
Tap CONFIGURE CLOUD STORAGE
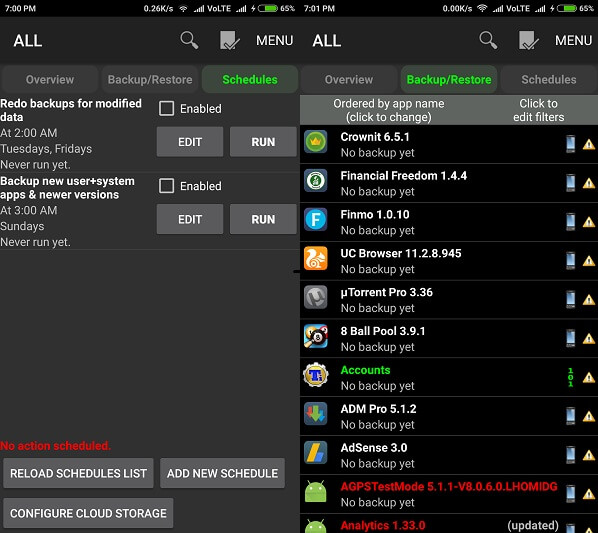[x=88, y=513]
